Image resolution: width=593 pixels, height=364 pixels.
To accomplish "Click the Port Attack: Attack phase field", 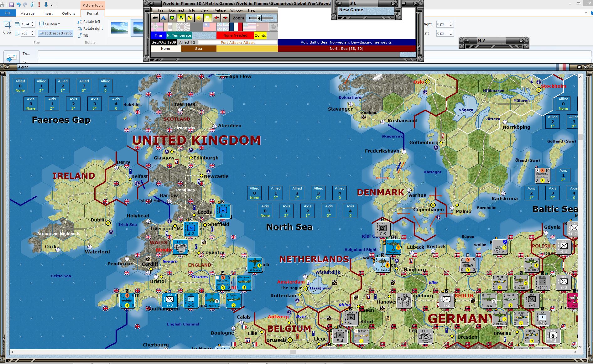I will pos(238,43).
